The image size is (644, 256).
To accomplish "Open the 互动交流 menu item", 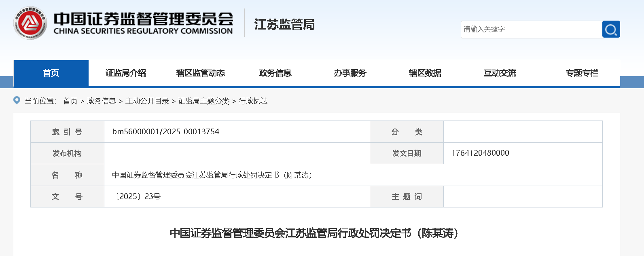I will tap(500, 73).
